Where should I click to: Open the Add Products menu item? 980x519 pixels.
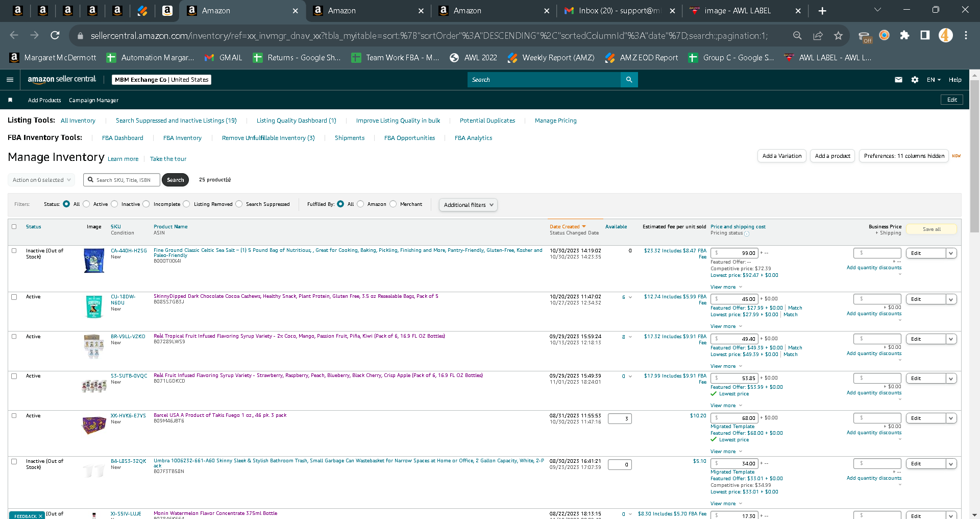(x=44, y=100)
